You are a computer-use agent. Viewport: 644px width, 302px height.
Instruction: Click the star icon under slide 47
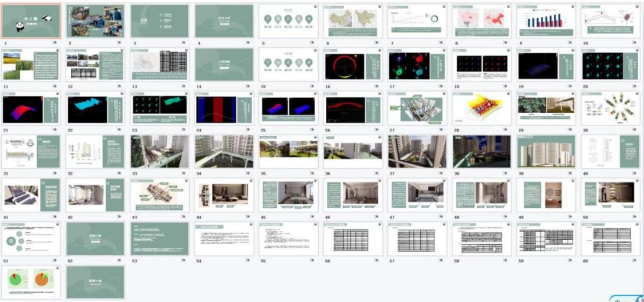point(441,217)
